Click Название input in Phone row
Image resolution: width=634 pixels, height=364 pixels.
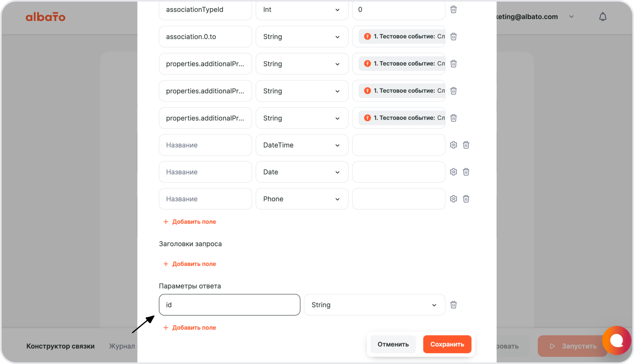[205, 199]
